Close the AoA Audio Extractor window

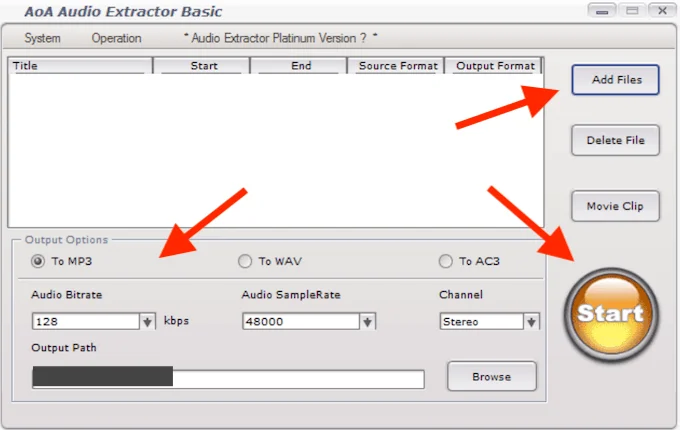(662, 10)
